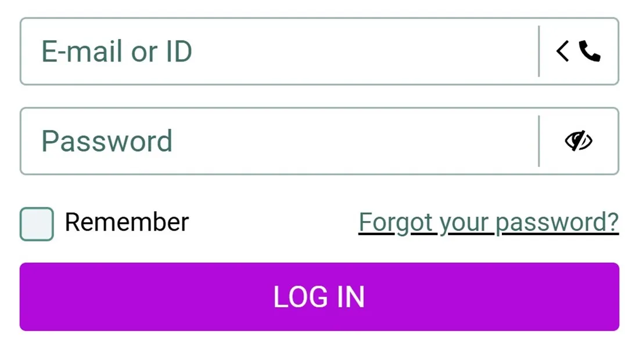Focus the E-mail or ID field
Image resolution: width=639 pixels, height=364 pixels.
point(279,52)
